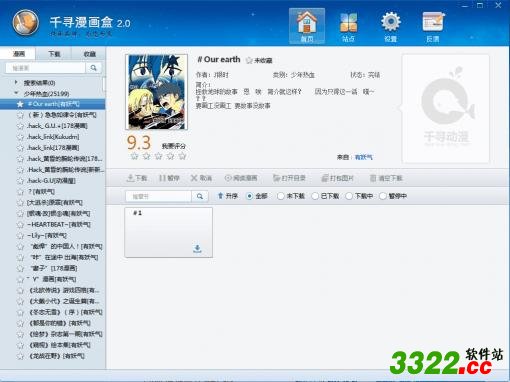The image size is (510, 382).
Task: Open the 有妖气 source link
Action: point(364,157)
